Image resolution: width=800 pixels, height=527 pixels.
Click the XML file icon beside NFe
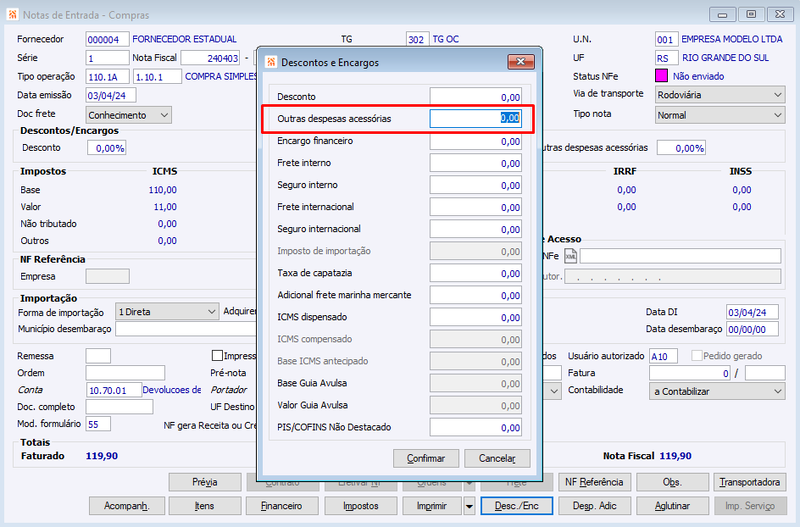[570, 256]
